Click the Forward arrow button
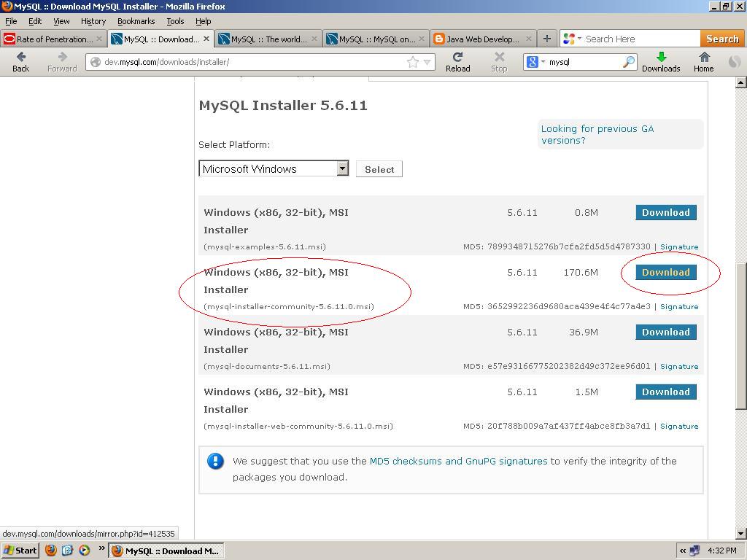The width and height of the screenshot is (747, 560). tap(62, 62)
